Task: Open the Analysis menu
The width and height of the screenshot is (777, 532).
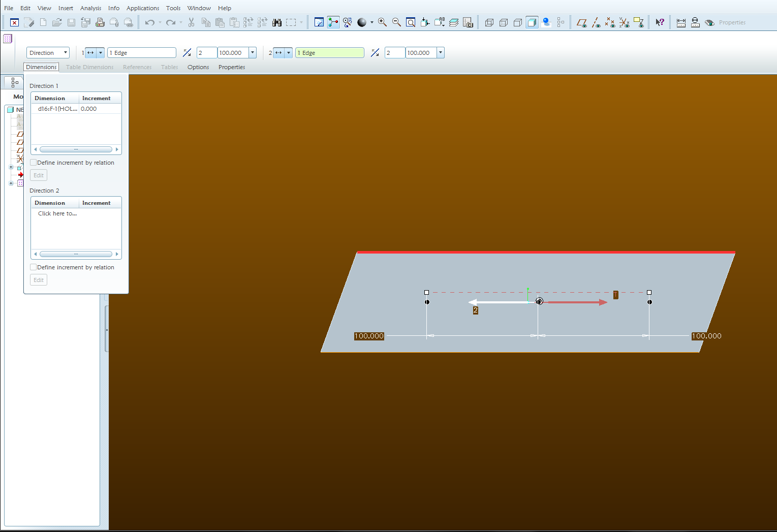Action: [x=90, y=8]
